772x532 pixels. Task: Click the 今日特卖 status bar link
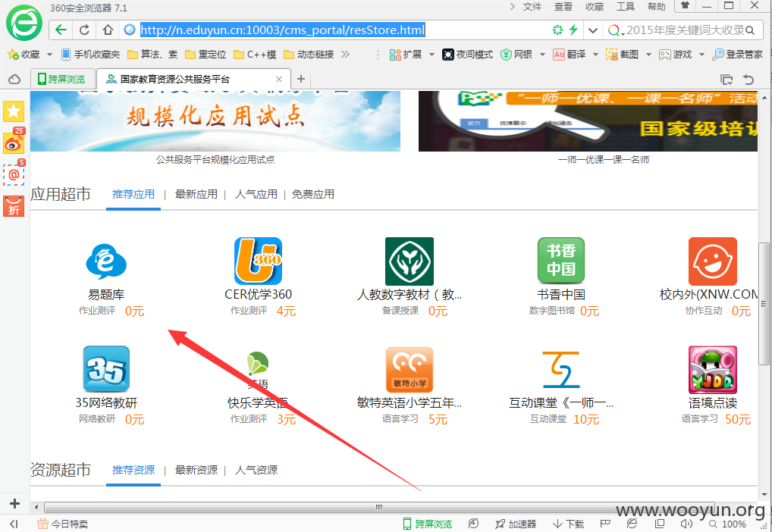[62, 524]
